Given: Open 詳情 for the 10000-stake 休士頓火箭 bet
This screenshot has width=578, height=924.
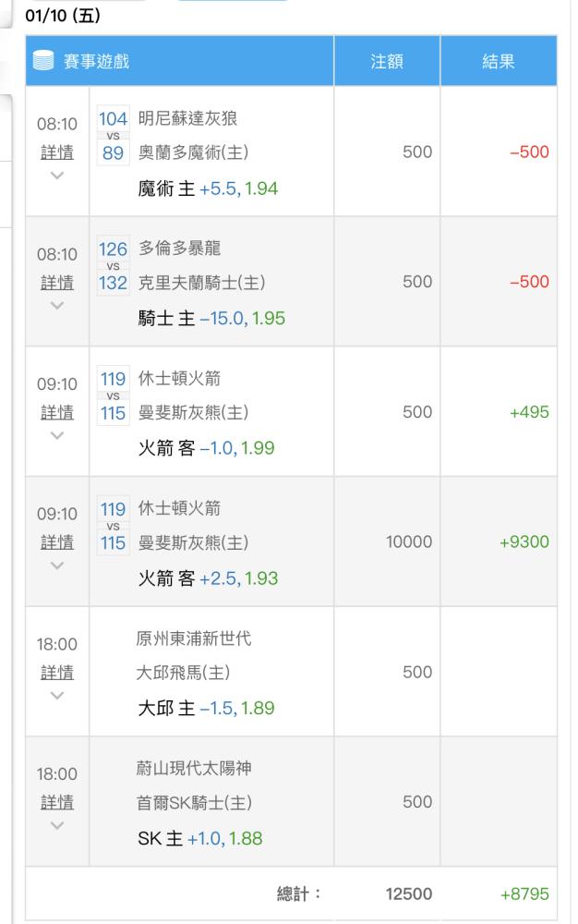Looking at the screenshot, I should pos(57,542).
